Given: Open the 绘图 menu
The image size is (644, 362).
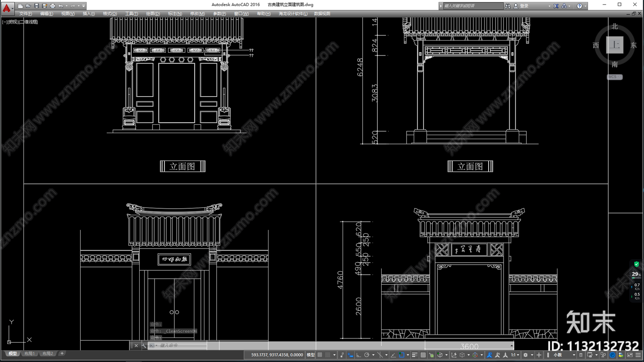Looking at the screenshot, I should coord(153,13).
